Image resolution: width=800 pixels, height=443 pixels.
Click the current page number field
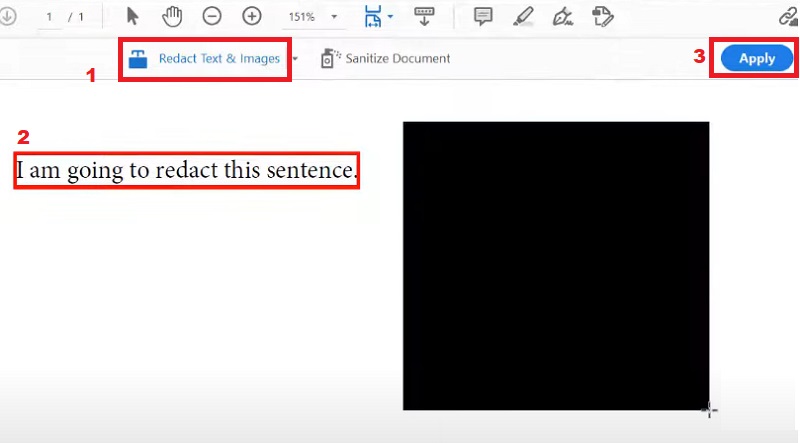click(49, 17)
